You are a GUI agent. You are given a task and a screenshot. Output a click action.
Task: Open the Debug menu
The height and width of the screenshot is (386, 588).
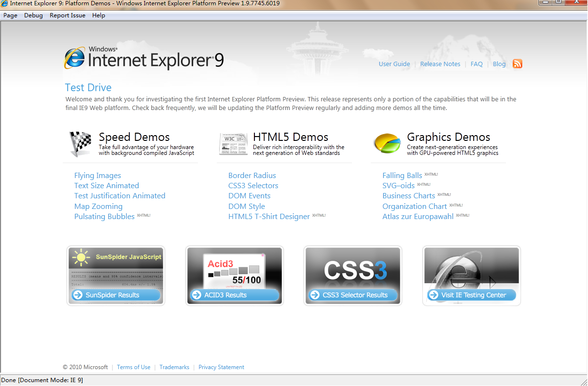(x=33, y=15)
